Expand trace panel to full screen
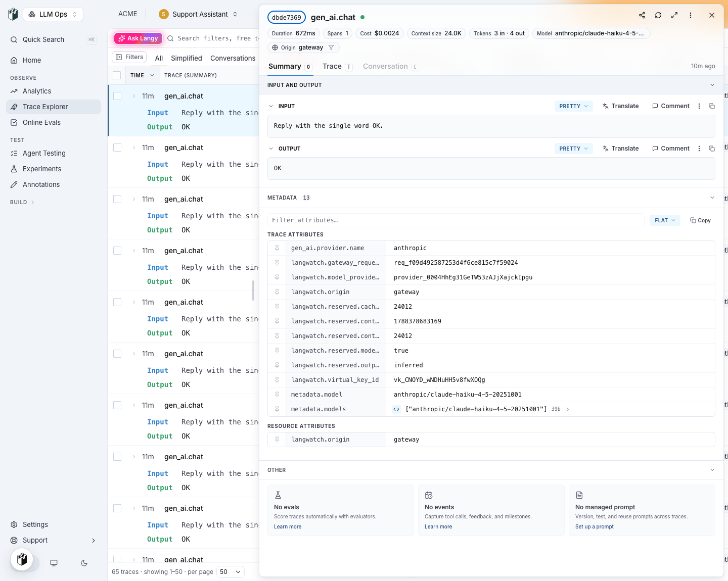Image resolution: width=728 pixels, height=581 pixels. [x=674, y=15]
